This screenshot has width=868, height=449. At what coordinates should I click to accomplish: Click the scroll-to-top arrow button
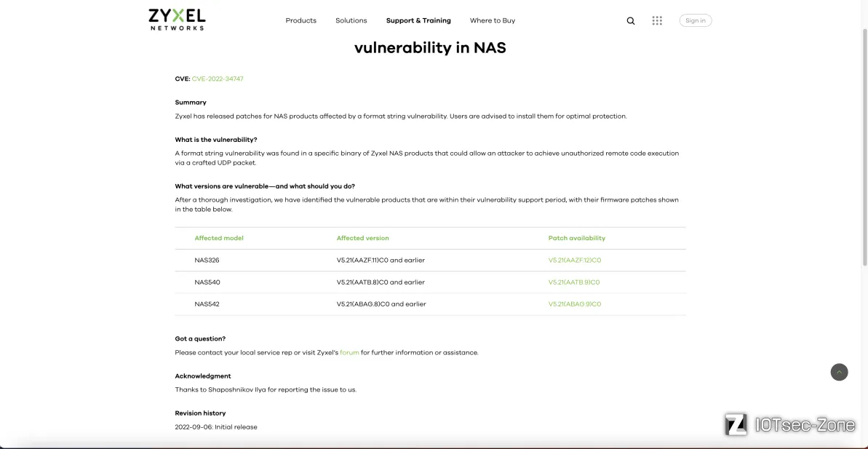839,372
